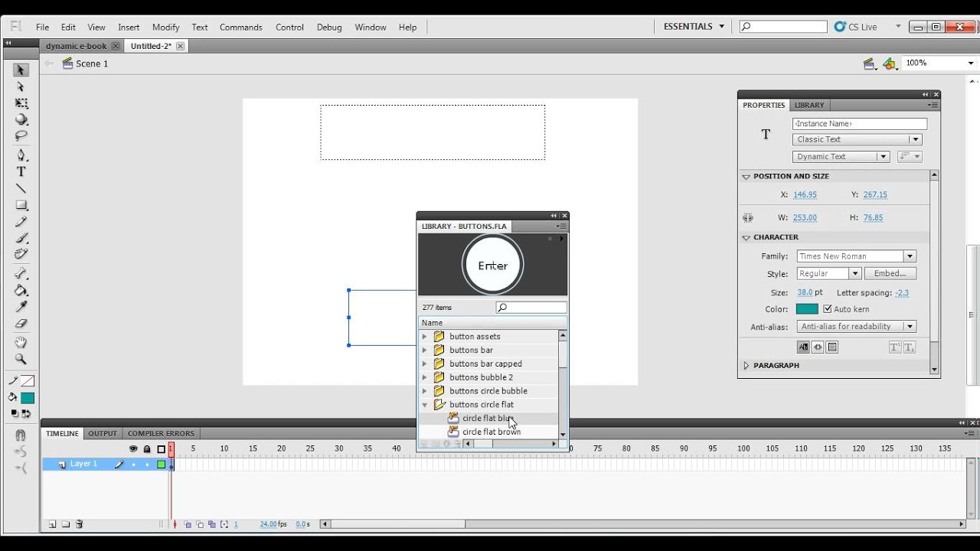Open the Control menu
Viewport: 980px width, 551px height.
[x=289, y=27]
